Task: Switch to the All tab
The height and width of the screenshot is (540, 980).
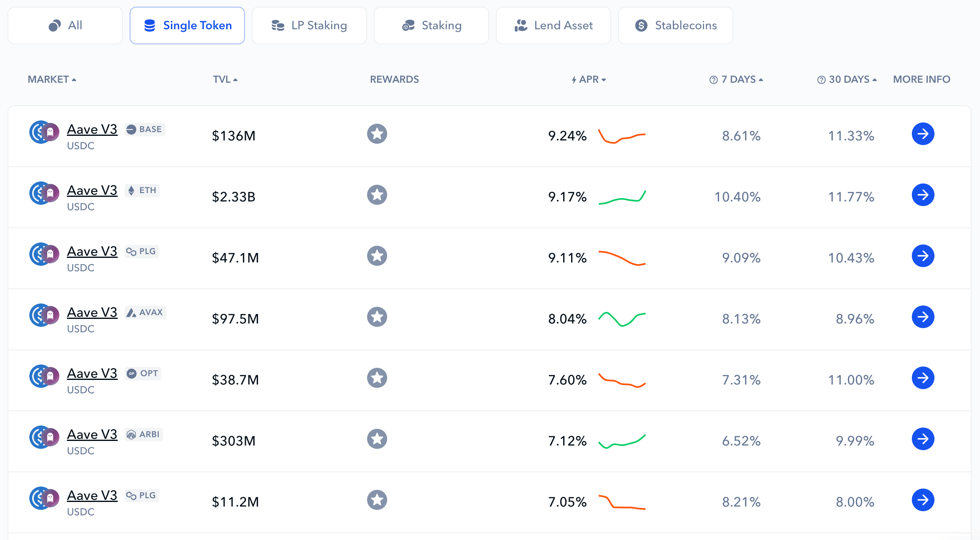Action: [x=65, y=25]
